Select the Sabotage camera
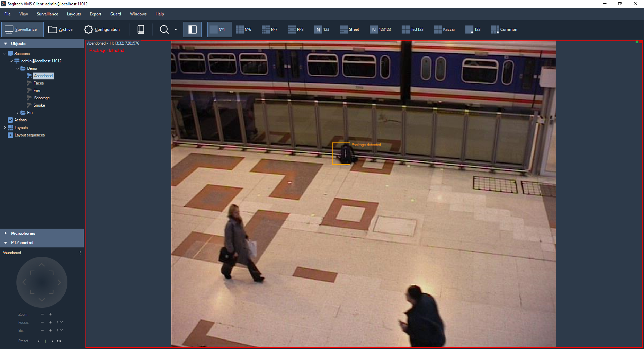The height and width of the screenshot is (349, 644). [42, 98]
